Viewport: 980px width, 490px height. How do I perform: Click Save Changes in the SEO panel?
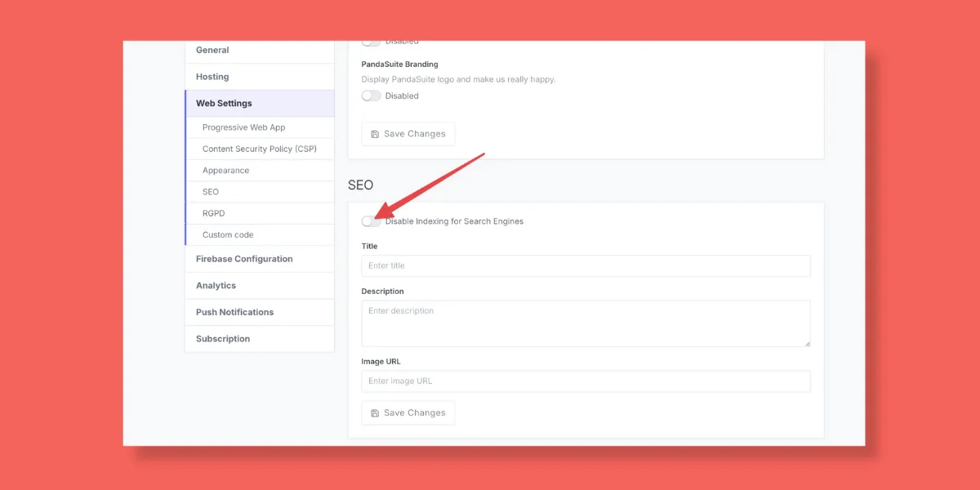click(x=408, y=413)
